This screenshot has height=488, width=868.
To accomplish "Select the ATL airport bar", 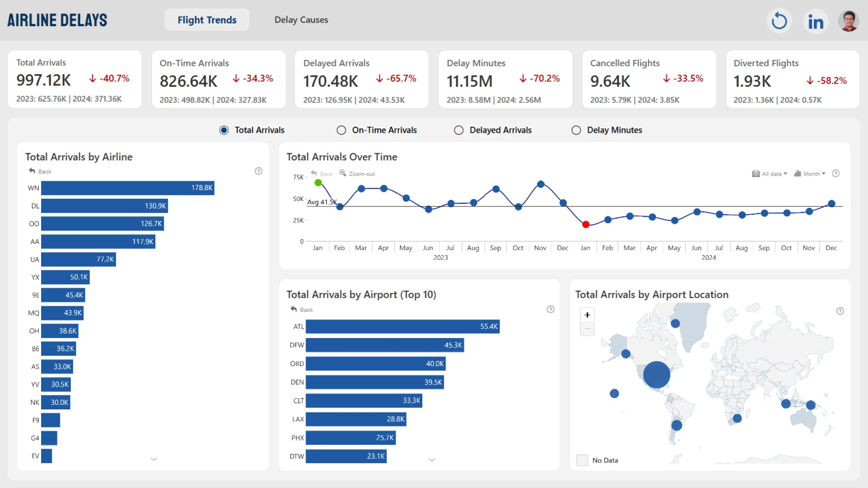I will 403,327.
